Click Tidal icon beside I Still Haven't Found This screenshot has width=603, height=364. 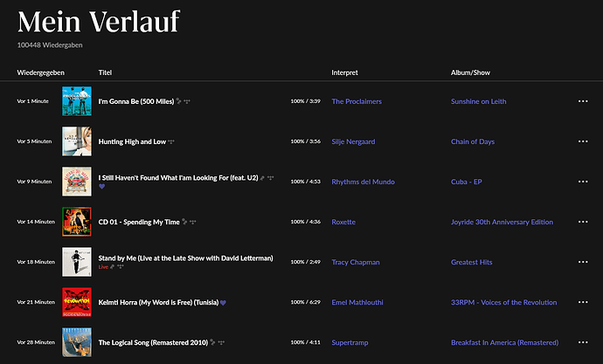coord(271,178)
